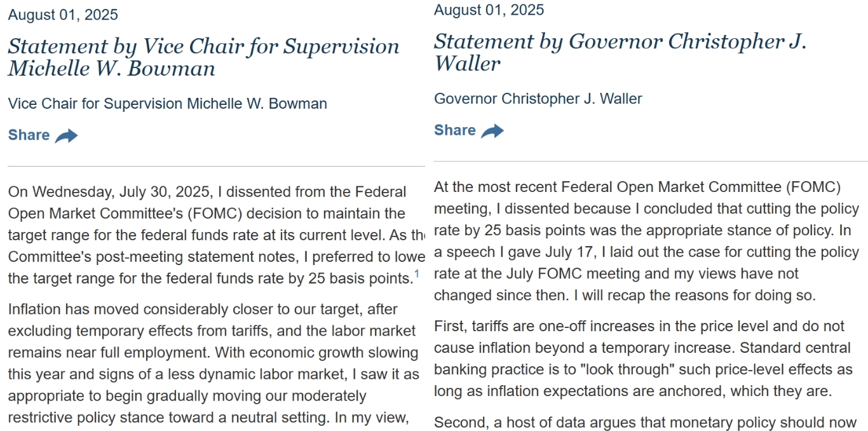Open the Share link on Waller's statement
Viewport: 868px width, 431px height.
tap(455, 130)
